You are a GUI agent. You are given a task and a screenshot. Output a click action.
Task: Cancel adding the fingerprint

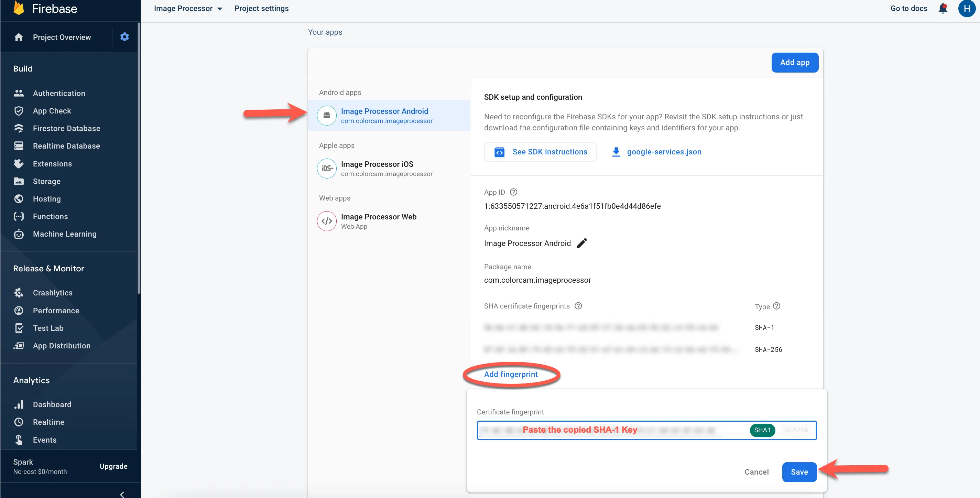click(x=756, y=472)
